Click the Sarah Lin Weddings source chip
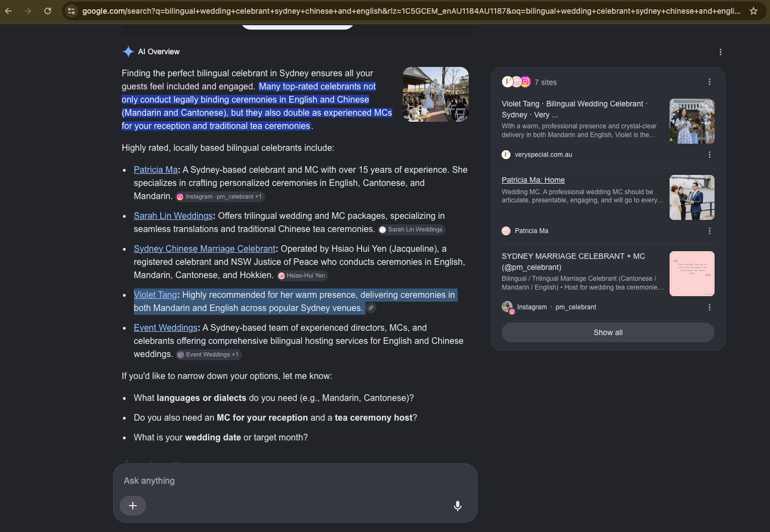 click(x=411, y=229)
